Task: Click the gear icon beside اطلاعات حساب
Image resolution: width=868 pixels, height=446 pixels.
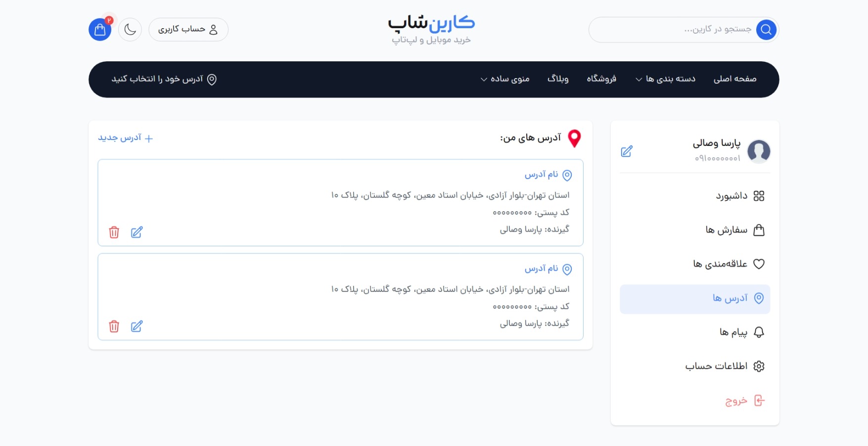Action: [x=759, y=366]
